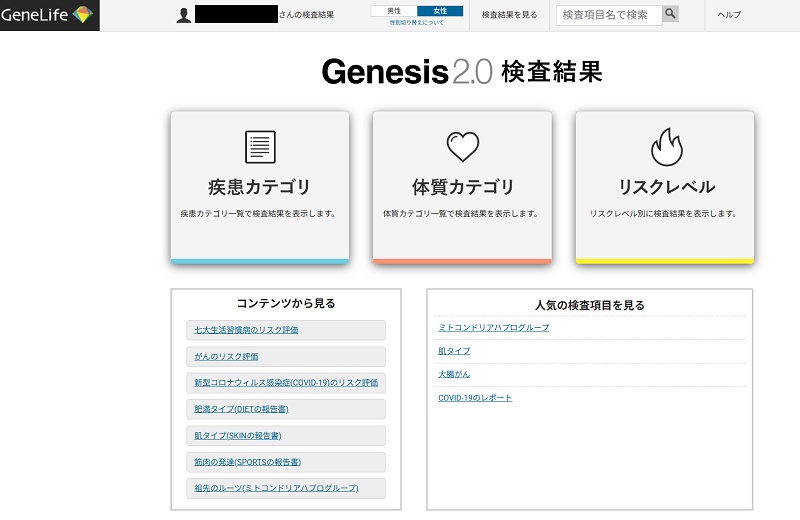Open popular item COVID-19のレポート

(x=475, y=398)
